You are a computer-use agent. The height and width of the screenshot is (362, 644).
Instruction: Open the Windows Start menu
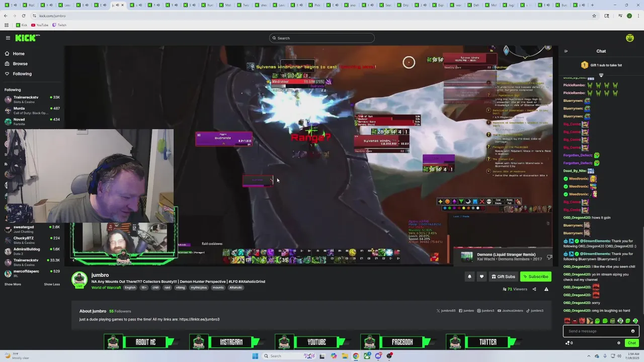click(255, 356)
